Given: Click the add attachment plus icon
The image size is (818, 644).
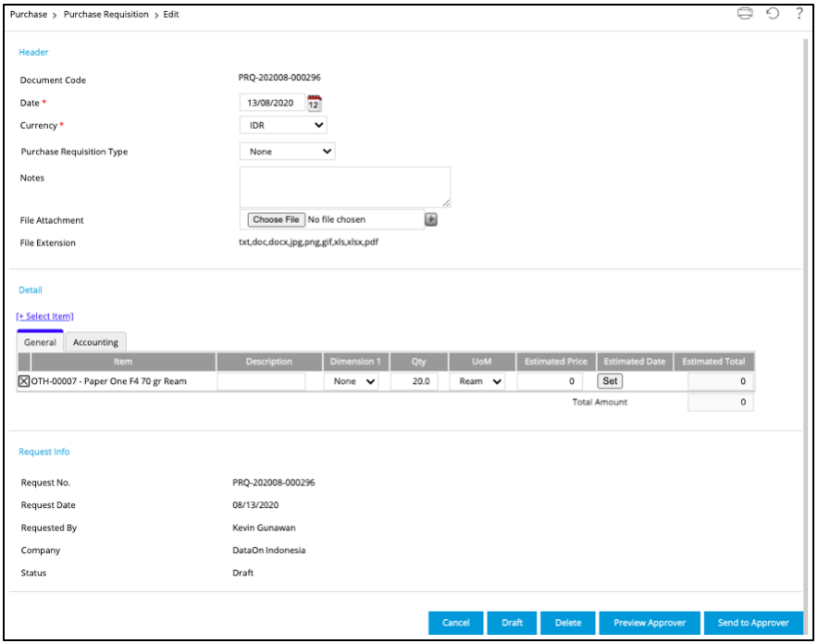Looking at the screenshot, I should pos(431,219).
